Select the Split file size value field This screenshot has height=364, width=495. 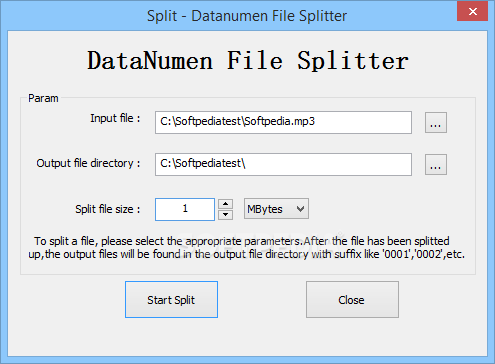coord(185,209)
